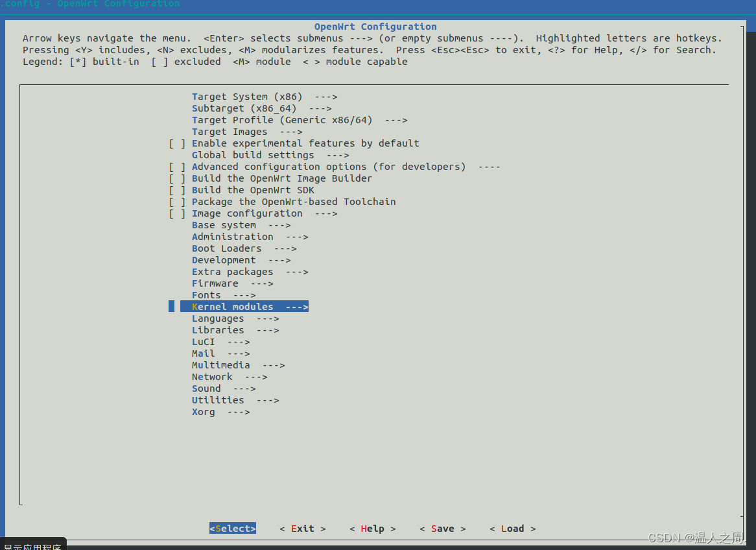
Task: Expand Extra packages submenu entry
Action: point(250,272)
